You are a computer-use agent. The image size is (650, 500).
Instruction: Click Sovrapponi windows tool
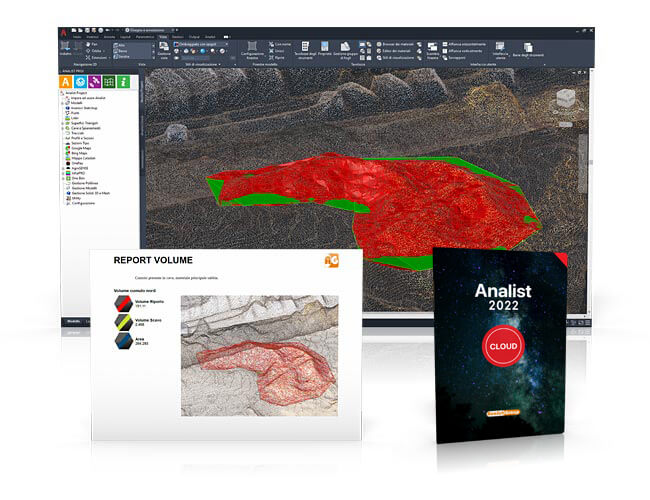[x=454, y=58]
